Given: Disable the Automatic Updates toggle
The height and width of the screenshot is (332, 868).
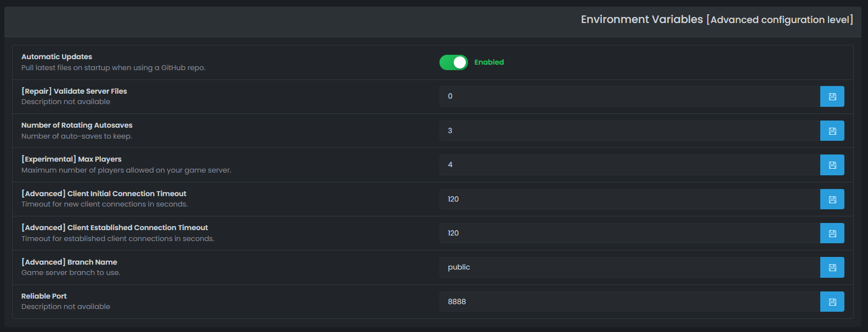Looking at the screenshot, I should (453, 62).
